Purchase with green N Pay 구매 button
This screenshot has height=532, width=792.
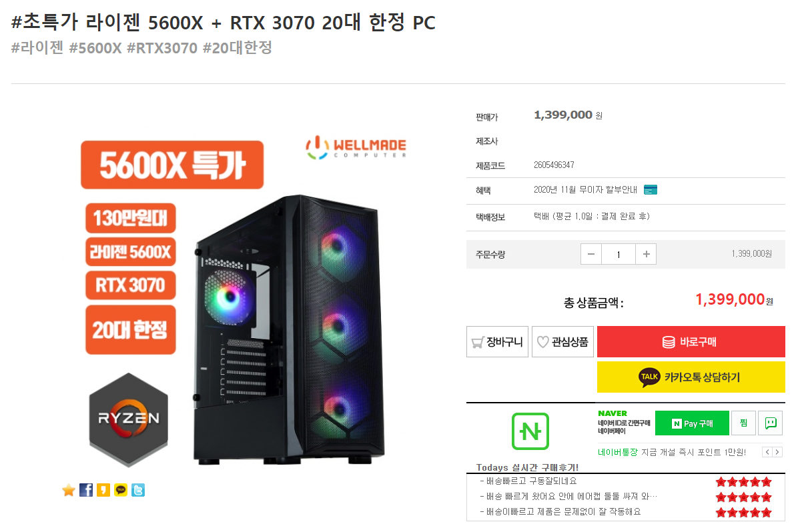pyautogui.click(x=692, y=423)
